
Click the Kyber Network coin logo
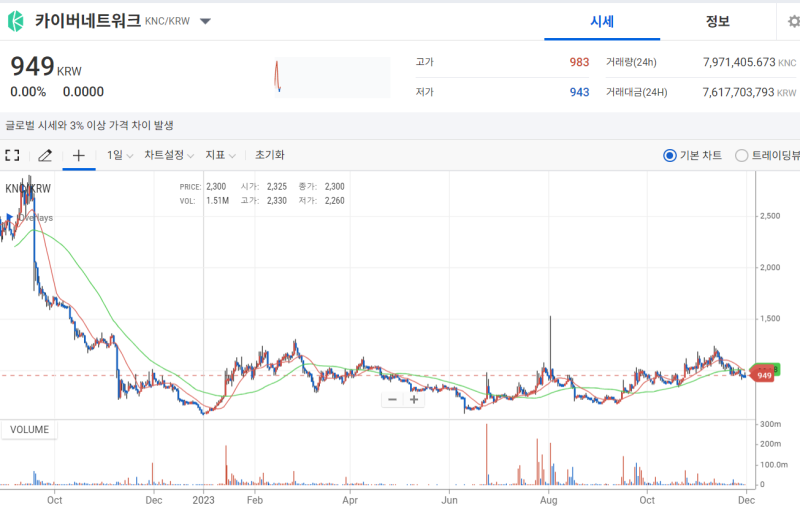[16, 21]
